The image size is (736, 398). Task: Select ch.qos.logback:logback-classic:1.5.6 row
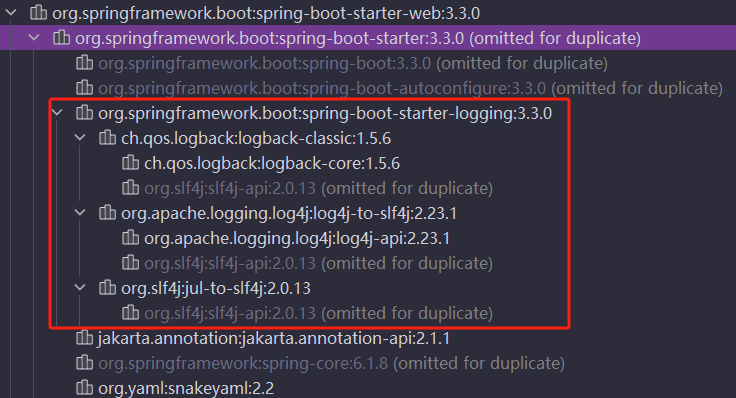click(256, 138)
